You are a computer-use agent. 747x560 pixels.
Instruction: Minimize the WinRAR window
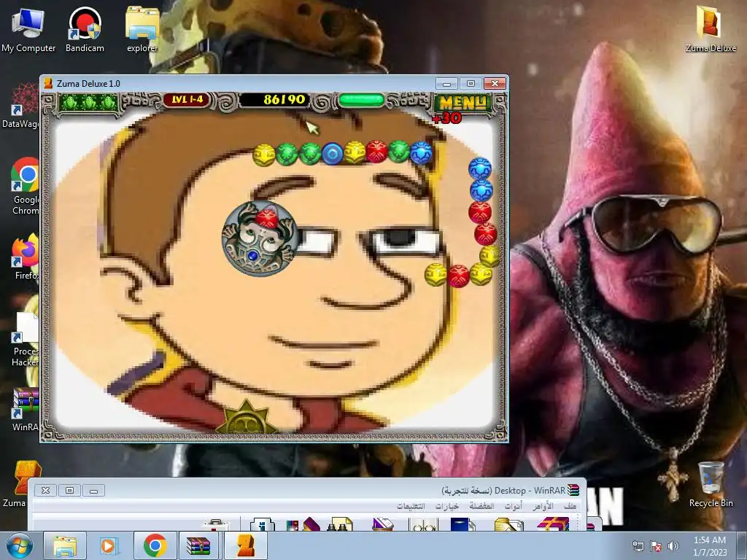tap(94, 491)
